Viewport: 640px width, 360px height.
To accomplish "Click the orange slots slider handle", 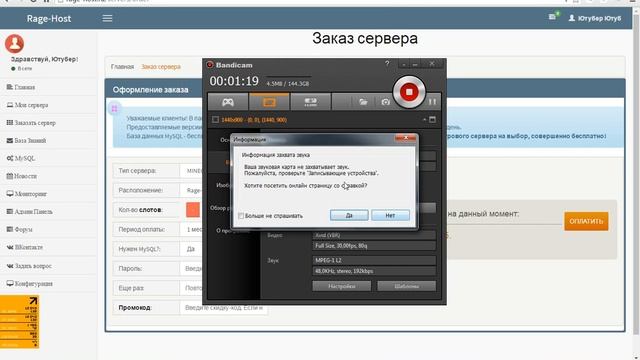I will point(193,210).
